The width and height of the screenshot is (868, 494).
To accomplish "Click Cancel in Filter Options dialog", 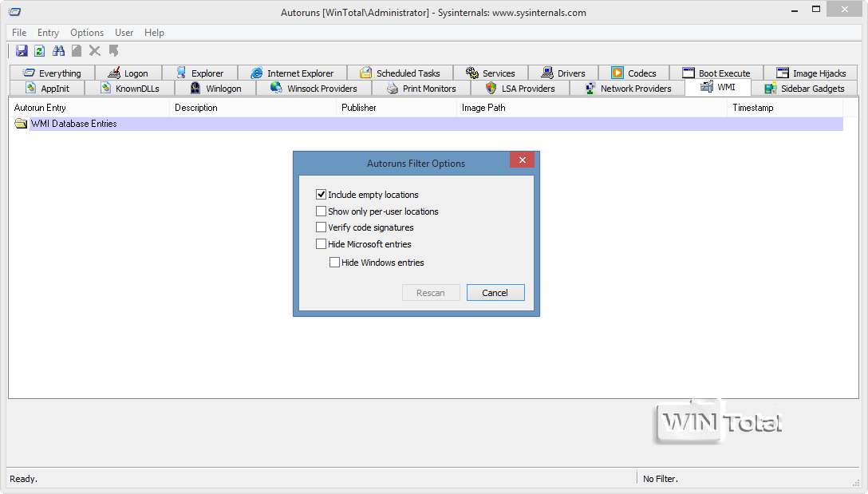I will [495, 293].
